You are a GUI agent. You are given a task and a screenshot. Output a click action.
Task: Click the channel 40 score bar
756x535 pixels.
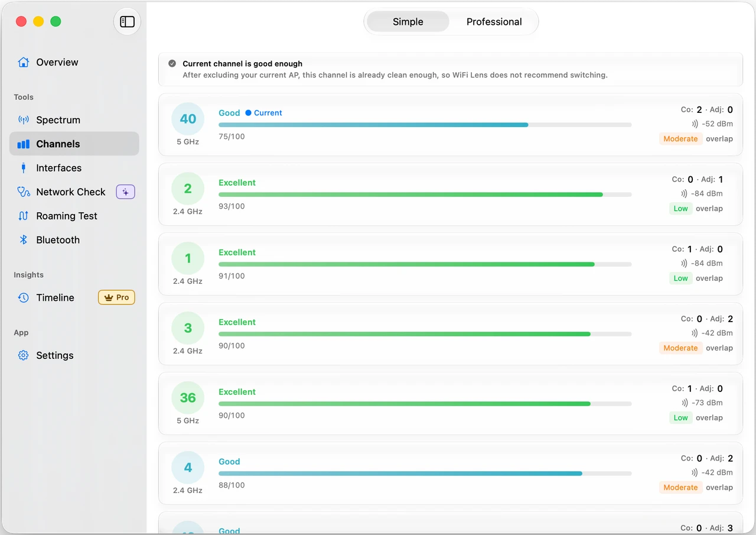click(x=425, y=125)
